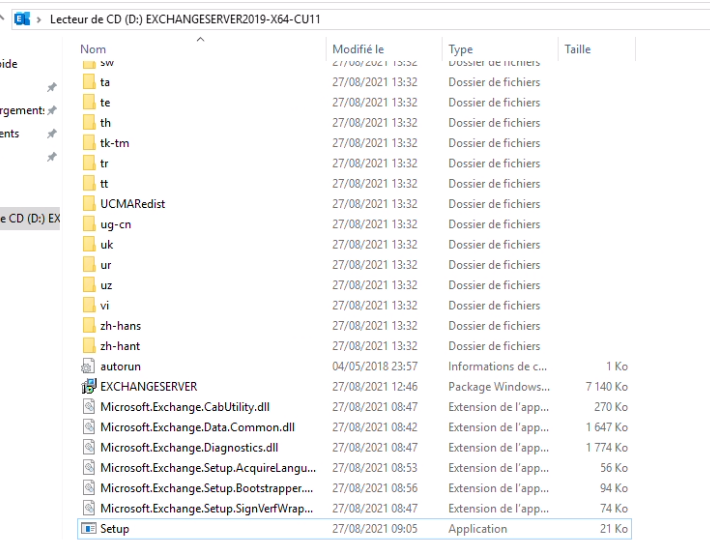Click the autorun file icon
Image resolution: width=710 pixels, height=544 pixels.
(x=88, y=366)
